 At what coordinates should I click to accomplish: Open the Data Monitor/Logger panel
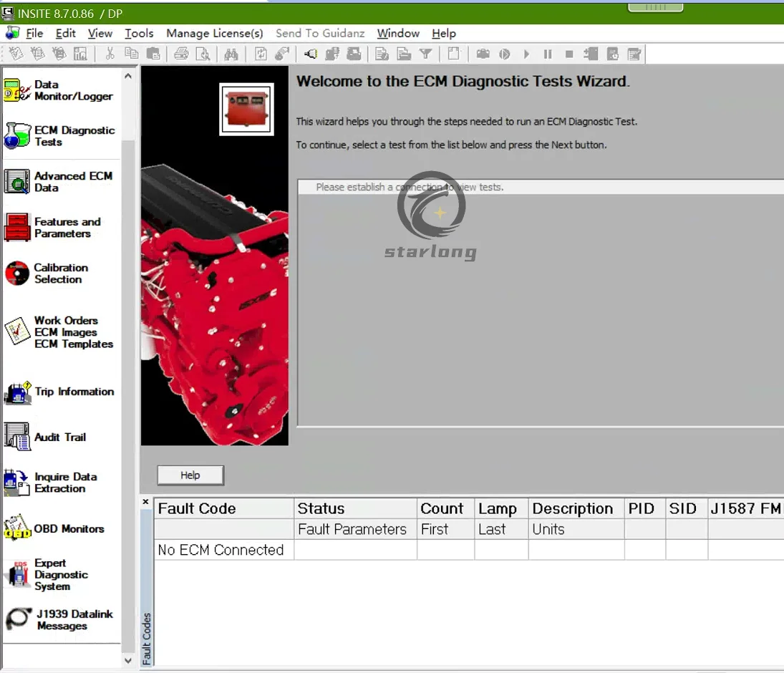[x=59, y=90]
